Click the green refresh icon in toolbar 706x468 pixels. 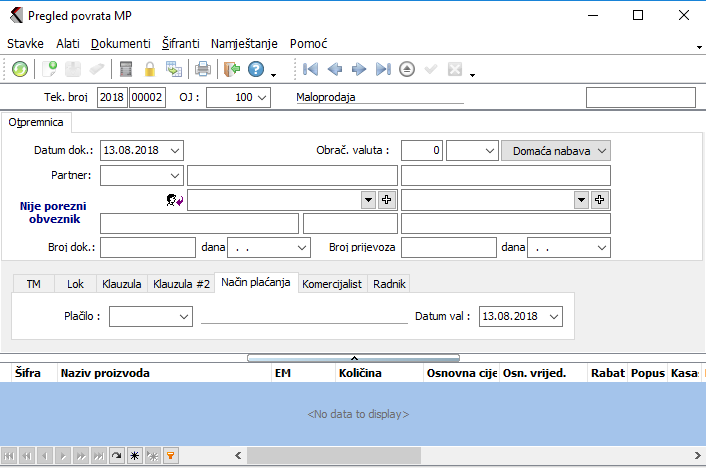point(20,69)
